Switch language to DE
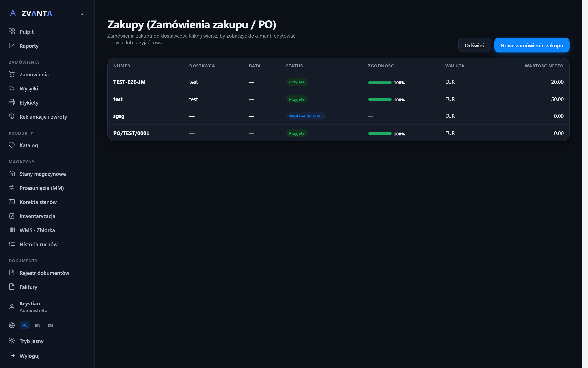This screenshot has width=588, height=368. (x=51, y=325)
